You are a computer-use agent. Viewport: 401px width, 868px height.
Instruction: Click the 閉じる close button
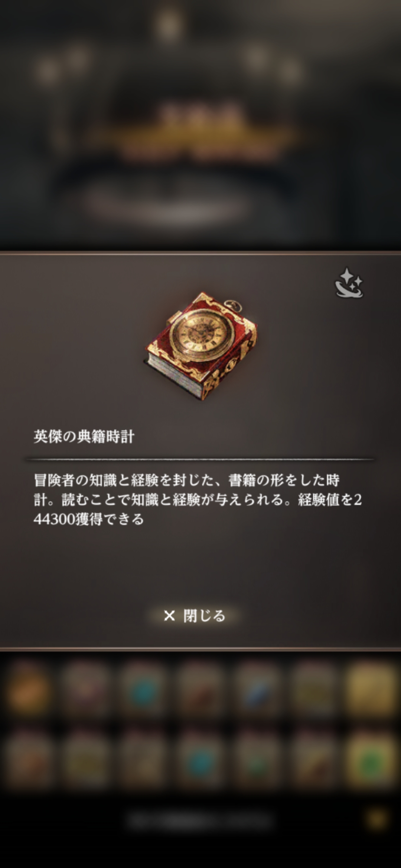click(195, 616)
